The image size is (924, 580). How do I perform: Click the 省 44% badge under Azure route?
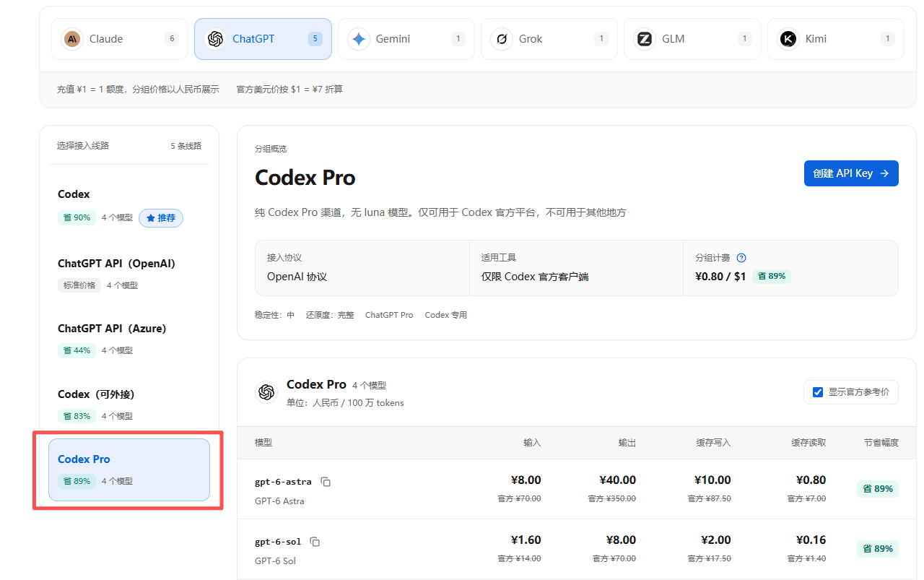pos(77,350)
